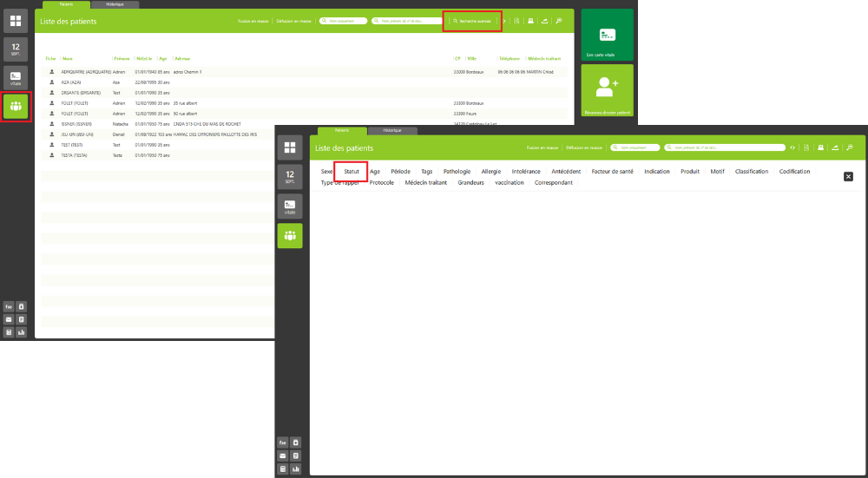Click the fse icon in the front window sidebar
The width and height of the screenshot is (868, 478).
[283, 442]
